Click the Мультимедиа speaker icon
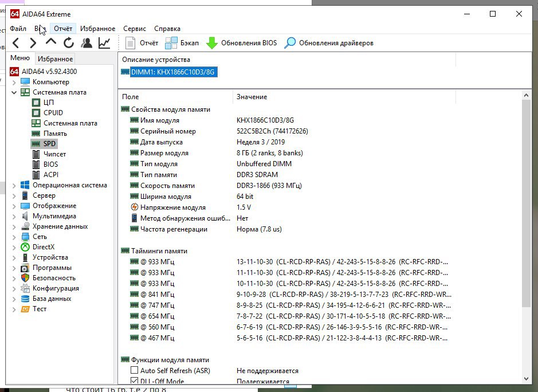 (x=25, y=216)
